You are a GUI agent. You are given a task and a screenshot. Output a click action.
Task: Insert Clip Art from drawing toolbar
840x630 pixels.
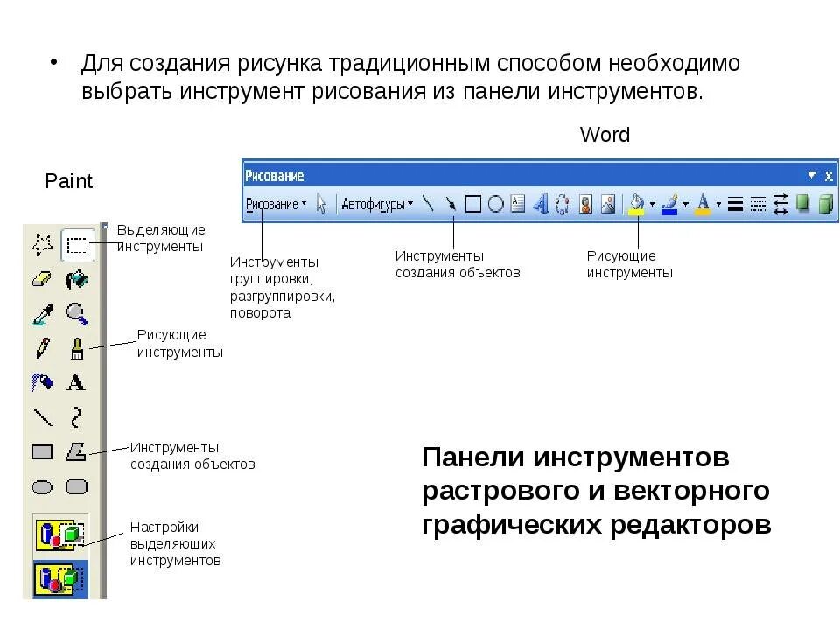[585, 204]
